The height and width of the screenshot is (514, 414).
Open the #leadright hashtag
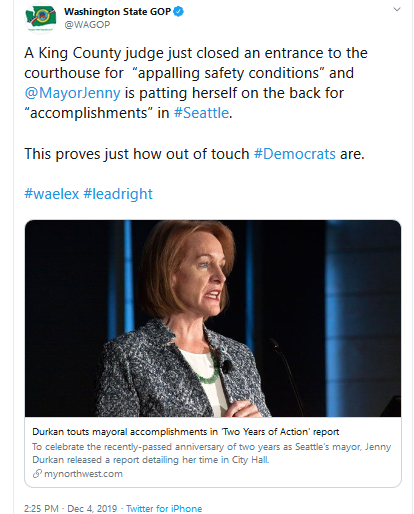tap(118, 194)
